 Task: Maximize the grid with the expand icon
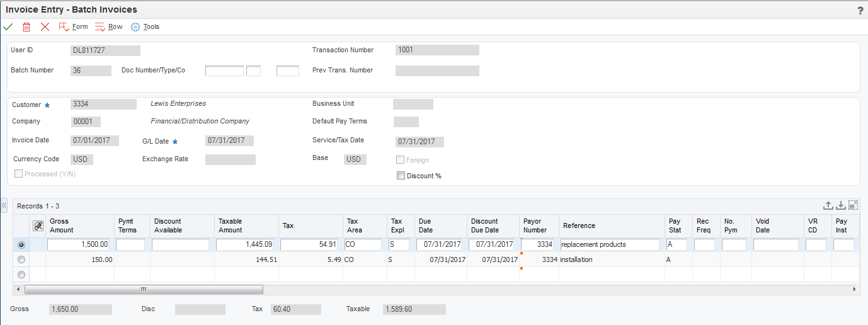(x=853, y=205)
